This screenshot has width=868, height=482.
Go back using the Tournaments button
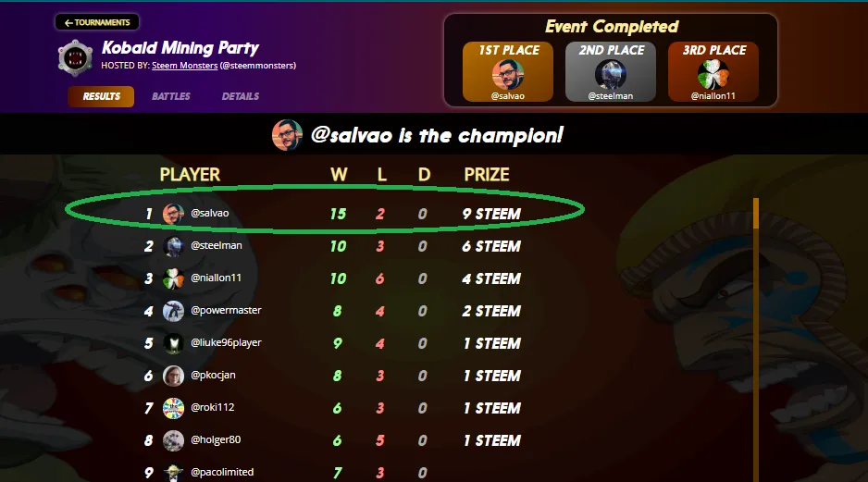pyautogui.click(x=97, y=22)
